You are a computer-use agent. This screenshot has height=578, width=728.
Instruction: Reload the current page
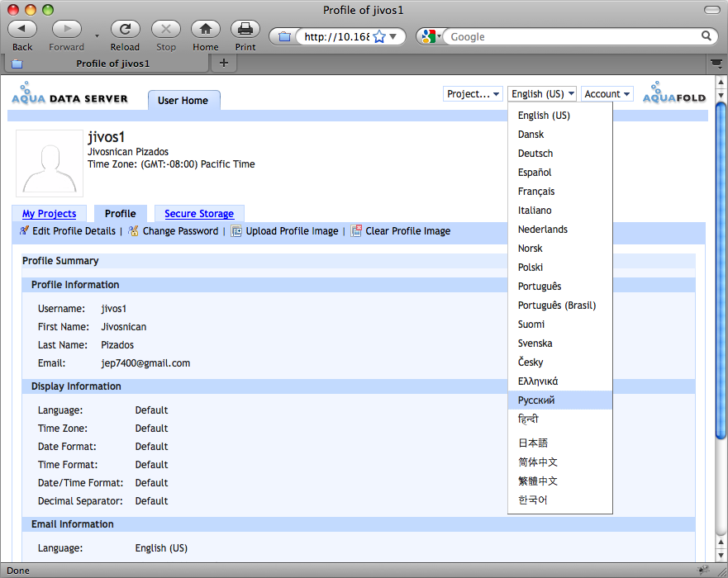(125, 29)
